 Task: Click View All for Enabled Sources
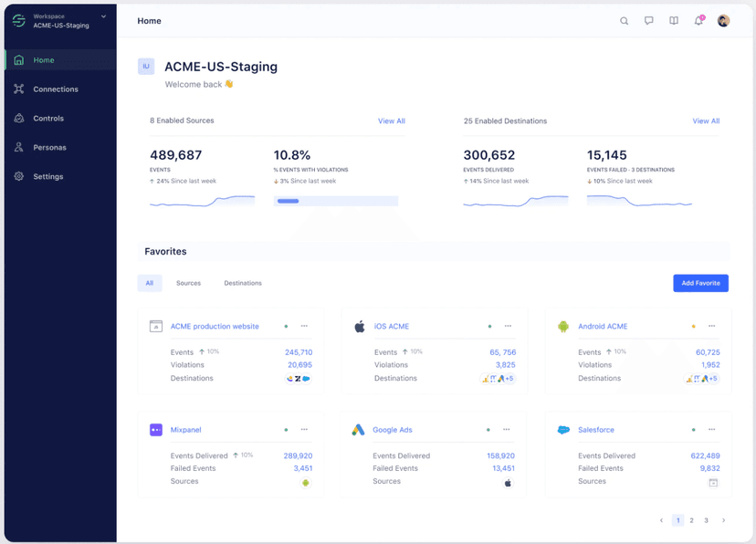(x=392, y=121)
